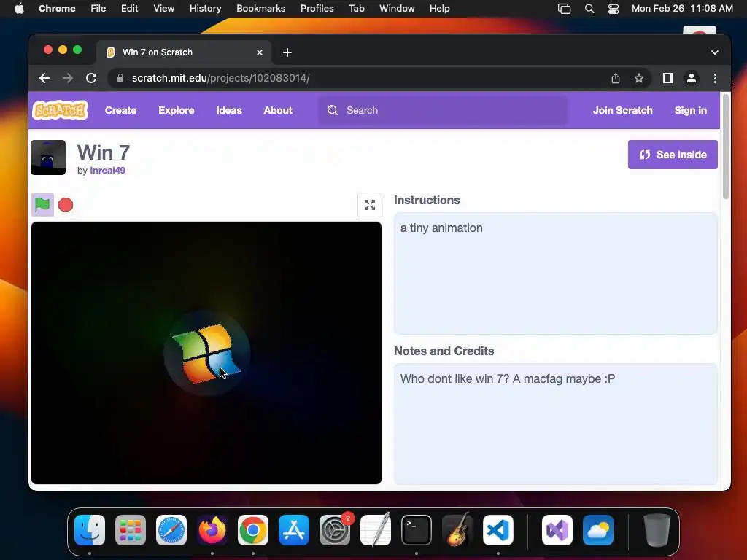Expand the tab search dropdown
The image size is (747, 560).
click(x=715, y=52)
